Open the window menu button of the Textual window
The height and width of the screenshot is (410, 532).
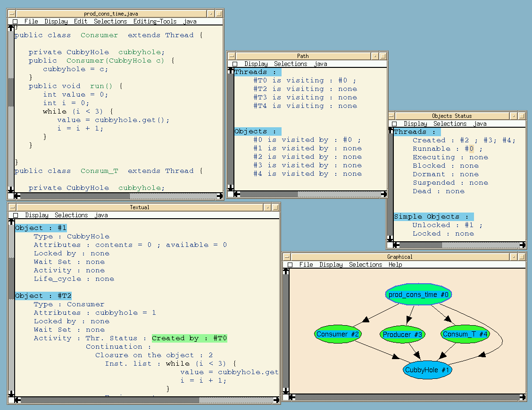(12, 207)
